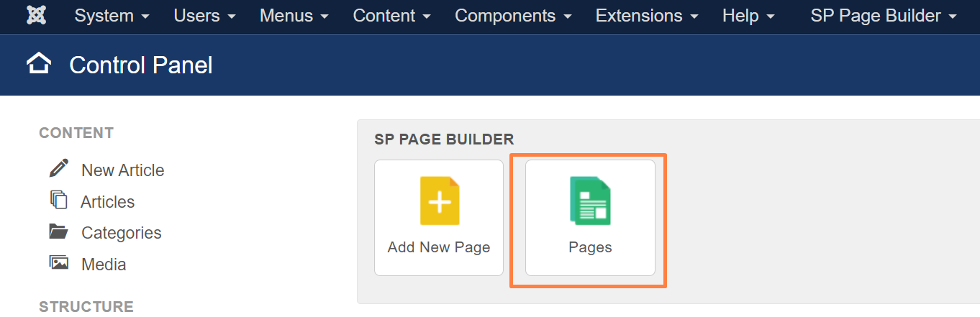
Task: Open the Content menu
Action: coord(392,16)
